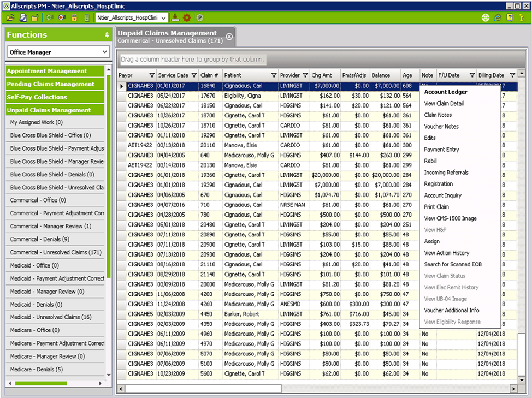Expand the Ntier_Allscripts_HospClinic combo box

pyautogui.click(x=163, y=17)
